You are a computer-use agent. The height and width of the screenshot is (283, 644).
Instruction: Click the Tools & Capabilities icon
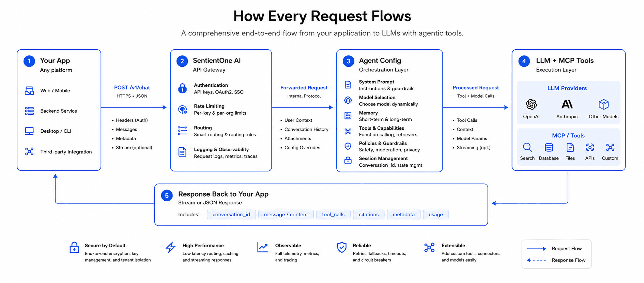tap(348, 131)
